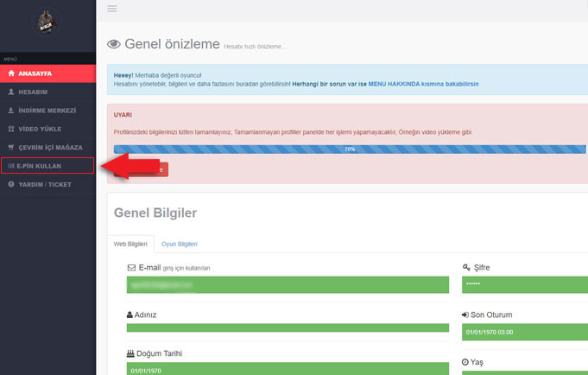Click the Şifre password field
Screen dimensions: 588x375
click(x=524, y=284)
